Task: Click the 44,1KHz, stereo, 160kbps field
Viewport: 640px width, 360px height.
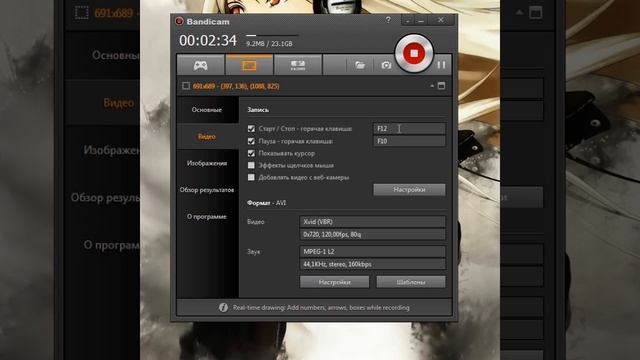Action: (x=373, y=264)
